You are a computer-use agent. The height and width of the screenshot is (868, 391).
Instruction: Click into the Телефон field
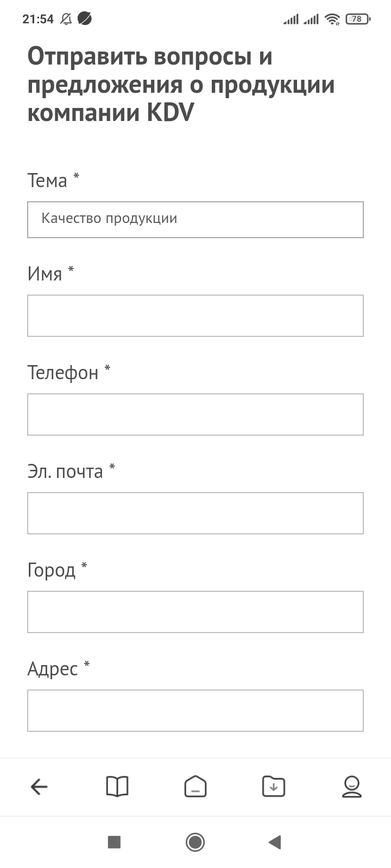(x=195, y=414)
